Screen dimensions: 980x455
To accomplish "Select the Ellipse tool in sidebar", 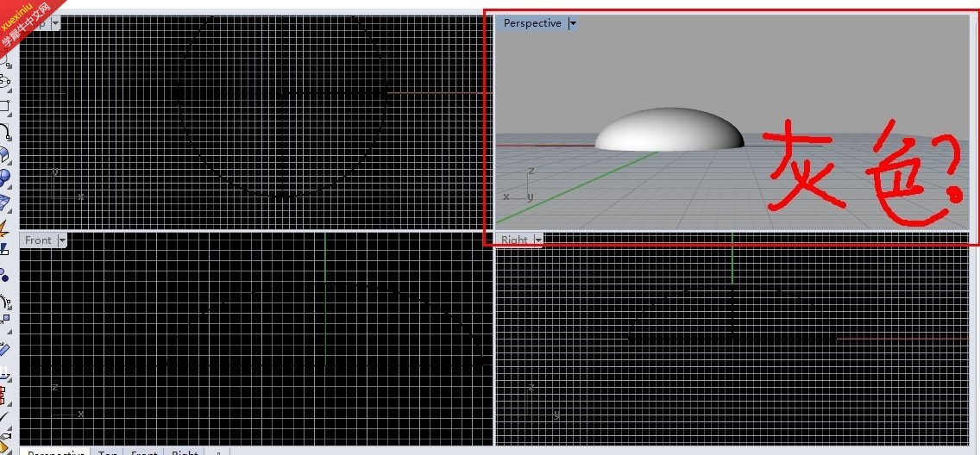I will click(5, 82).
